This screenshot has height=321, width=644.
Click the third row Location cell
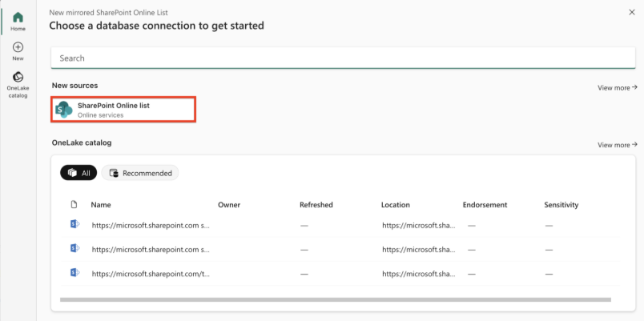[419, 274]
